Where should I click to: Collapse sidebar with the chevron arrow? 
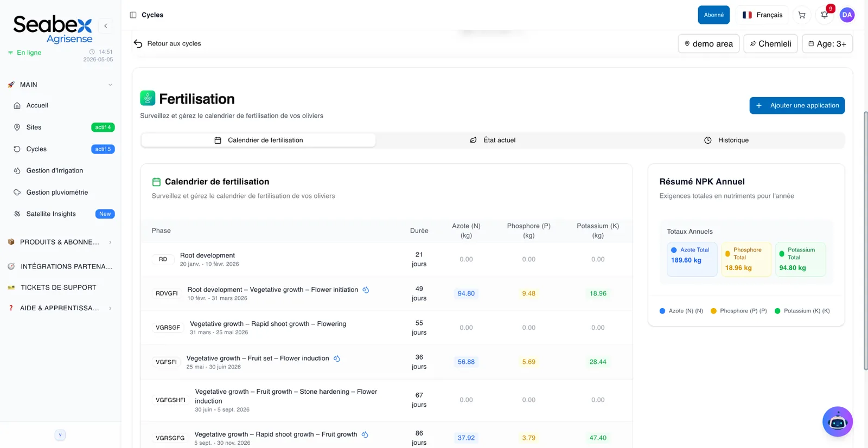pyautogui.click(x=106, y=25)
